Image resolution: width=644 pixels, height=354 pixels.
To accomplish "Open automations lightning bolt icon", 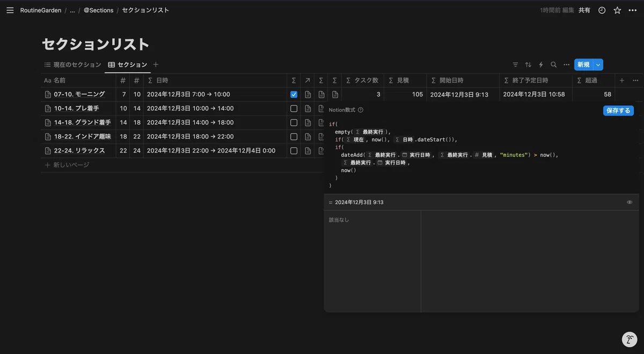I will point(541,64).
